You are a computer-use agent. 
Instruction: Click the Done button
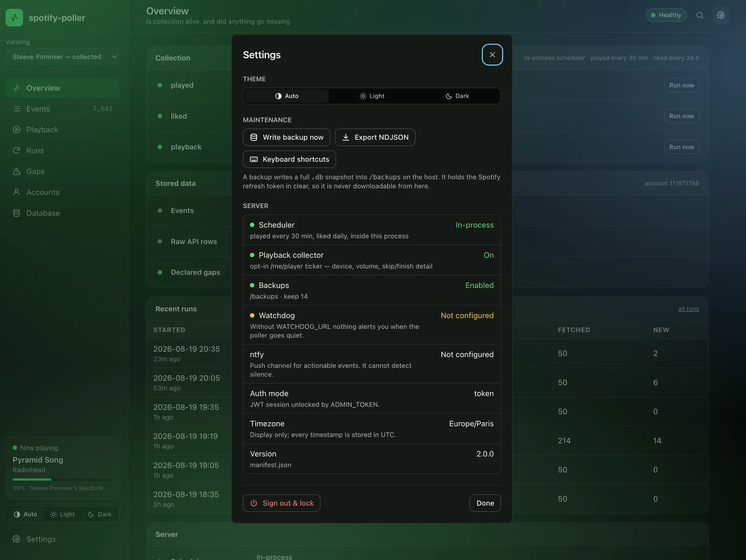[x=485, y=503]
